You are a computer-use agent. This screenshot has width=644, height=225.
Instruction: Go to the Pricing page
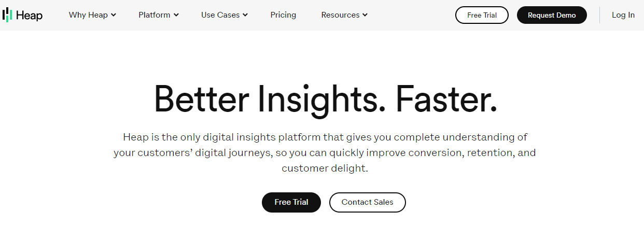[x=283, y=15]
